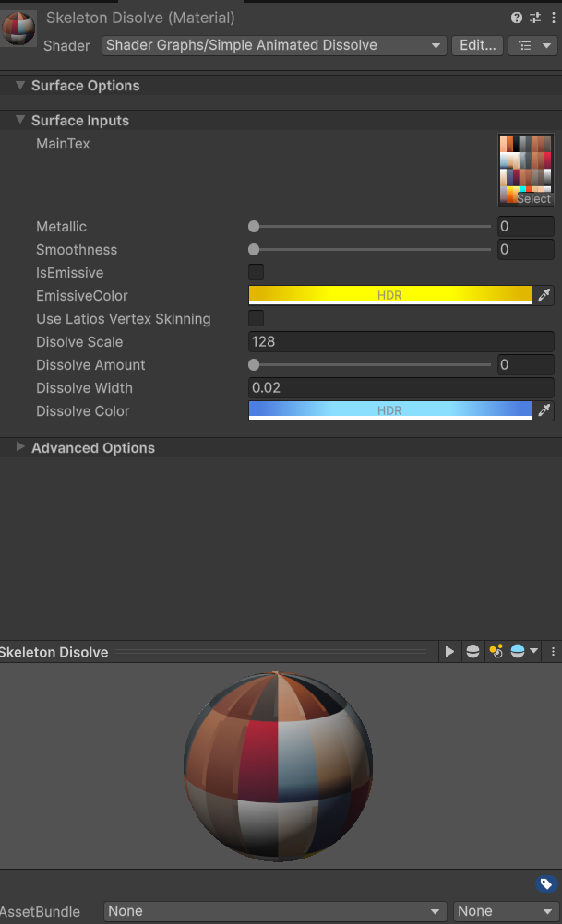Open the first AssetBundle None dropdown

tap(272, 911)
